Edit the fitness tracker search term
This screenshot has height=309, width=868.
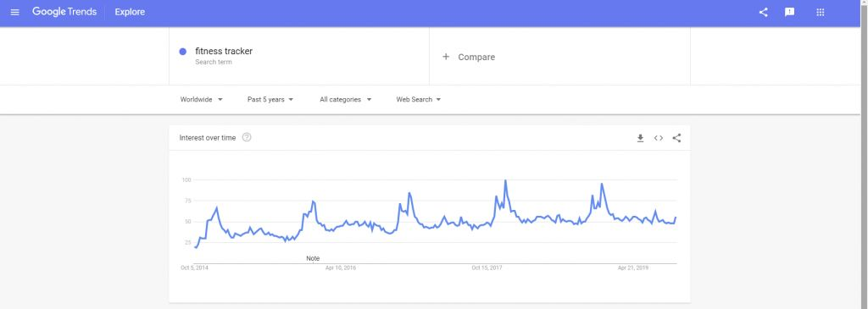pyautogui.click(x=224, y=52)
